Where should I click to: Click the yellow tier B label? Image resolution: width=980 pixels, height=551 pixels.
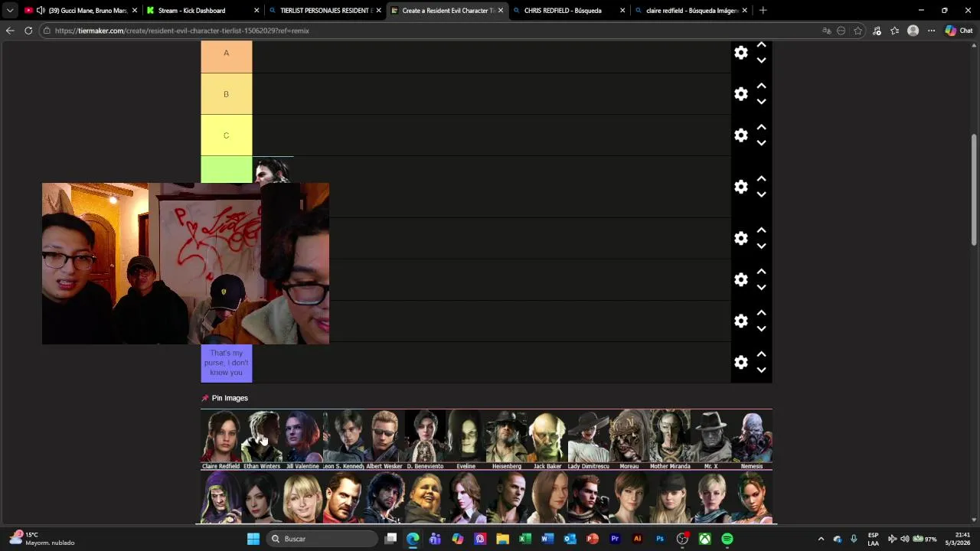[x=227, y=94]
